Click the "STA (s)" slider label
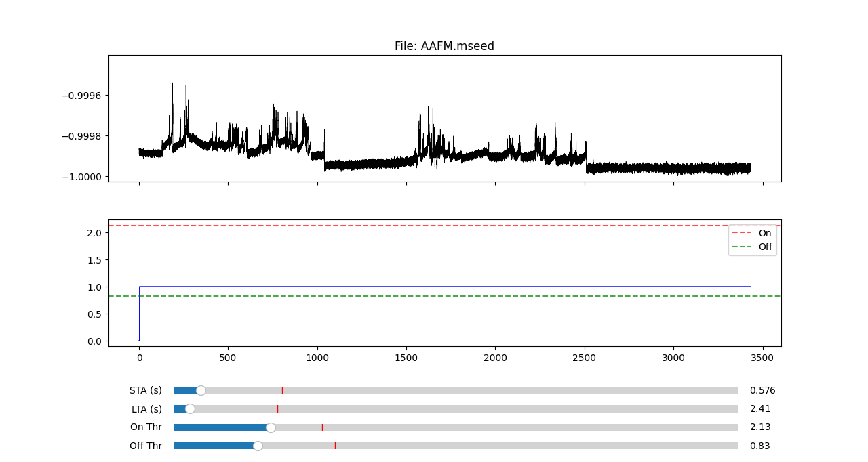Screen dimensions: 868x462 coord(146,390)
